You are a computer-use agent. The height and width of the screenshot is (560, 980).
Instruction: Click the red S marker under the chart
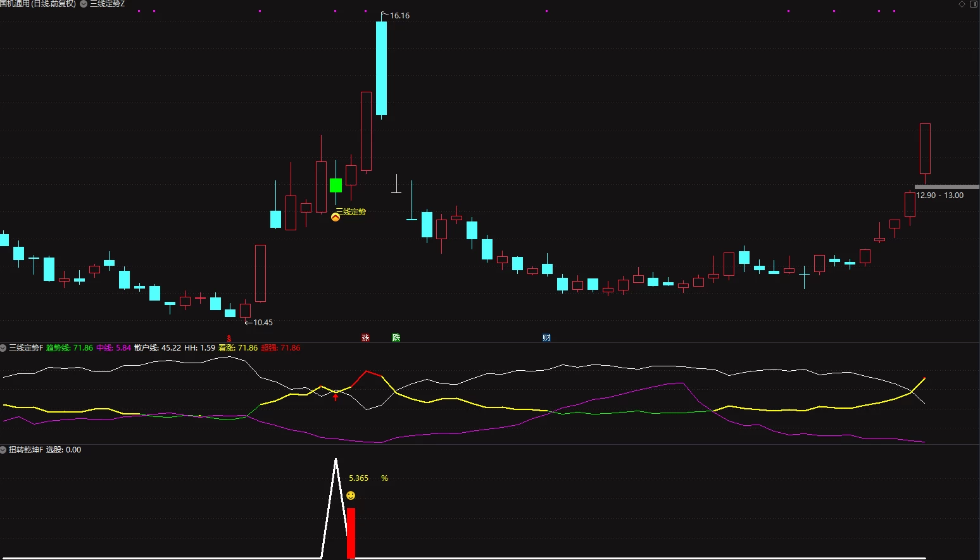[x=229, y=339]
